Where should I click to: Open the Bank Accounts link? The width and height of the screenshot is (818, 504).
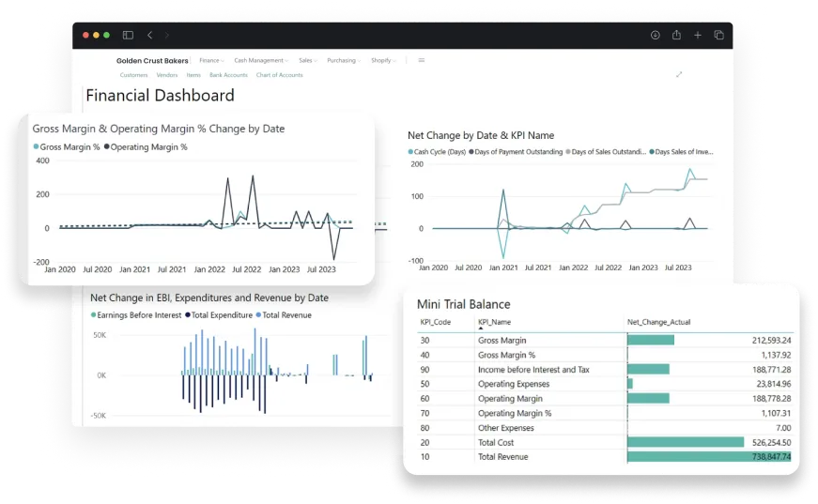tap(228, 75)
